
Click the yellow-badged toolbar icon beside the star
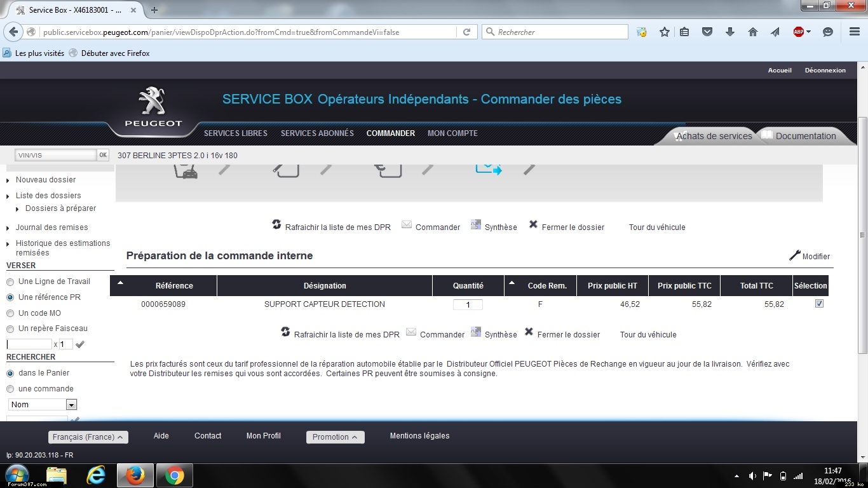coord(642,32)
